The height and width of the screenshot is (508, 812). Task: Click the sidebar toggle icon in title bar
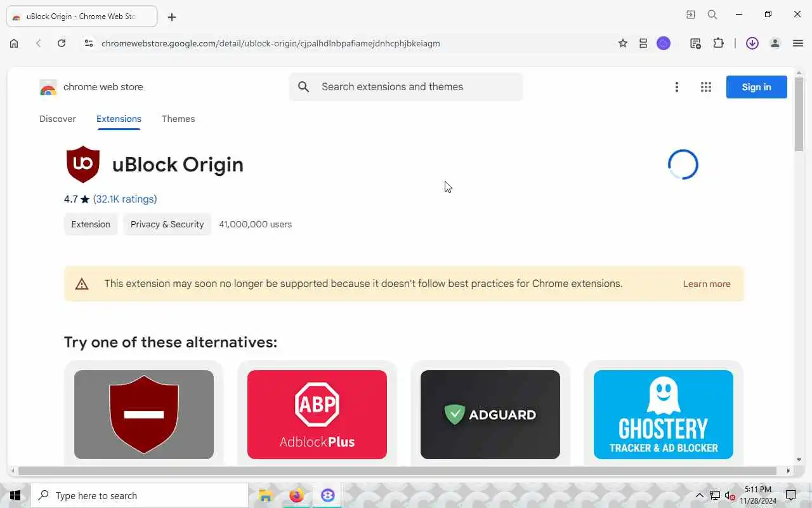pos(691,15)
